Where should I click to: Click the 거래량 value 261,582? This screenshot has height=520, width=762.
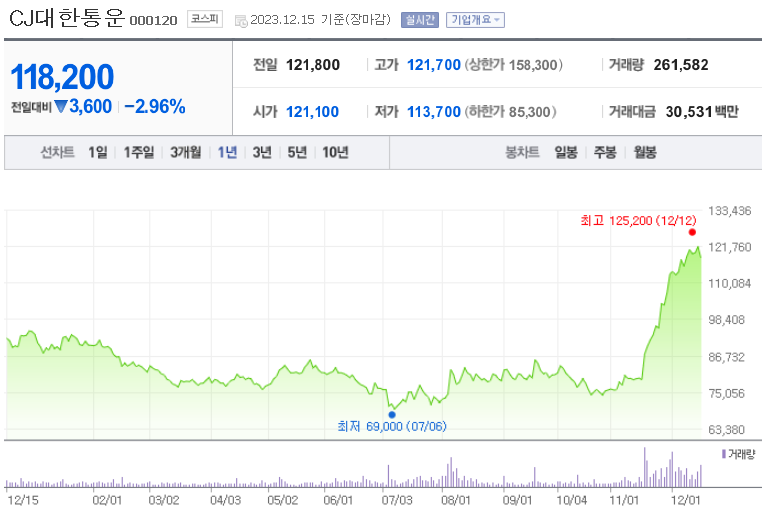coord(681,65)
